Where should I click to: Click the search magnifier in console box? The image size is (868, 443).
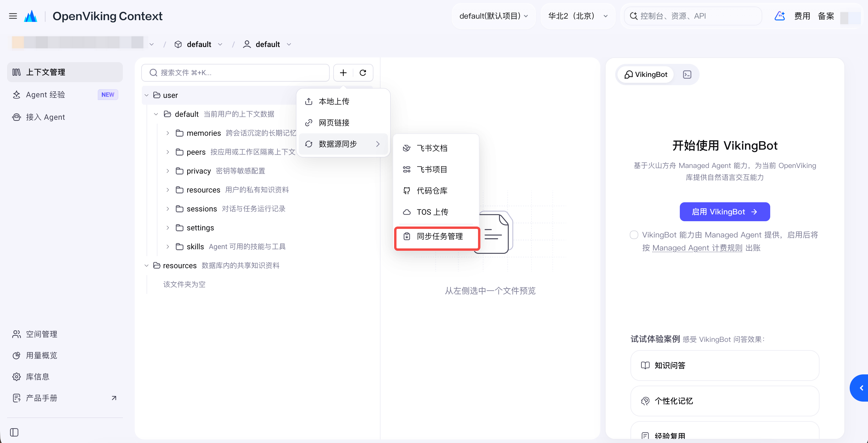point(633,16)
